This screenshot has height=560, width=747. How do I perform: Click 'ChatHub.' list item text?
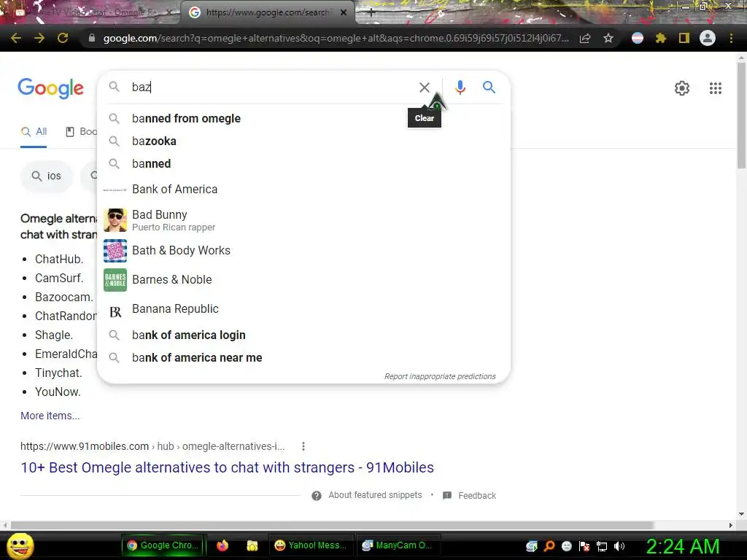[x=59, y=259]
